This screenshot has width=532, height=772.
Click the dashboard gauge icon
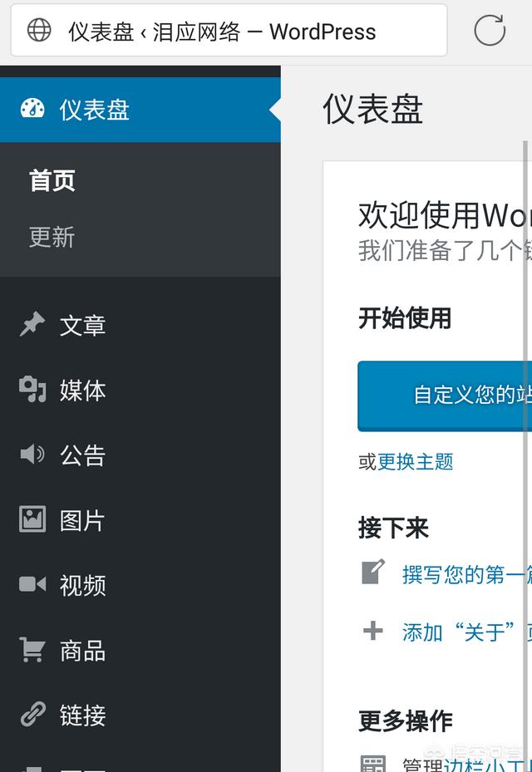32,108
